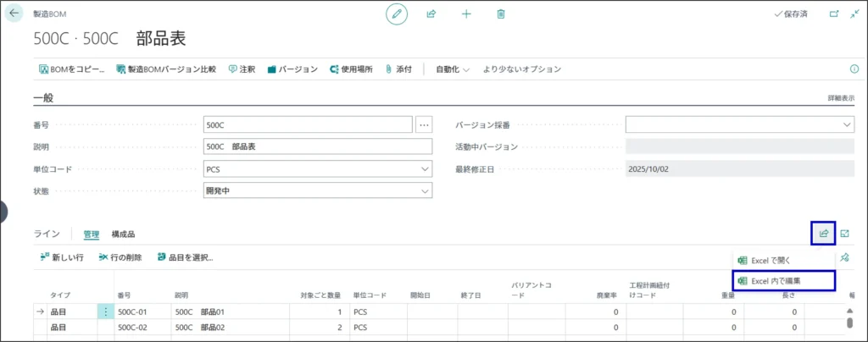Click the lines section share icon
Viewport: 868px width, 342px height.
tap(823, 234)
